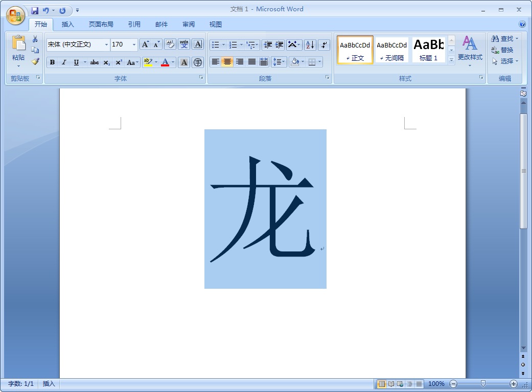Apply distributed alignment

click(264, 62)
